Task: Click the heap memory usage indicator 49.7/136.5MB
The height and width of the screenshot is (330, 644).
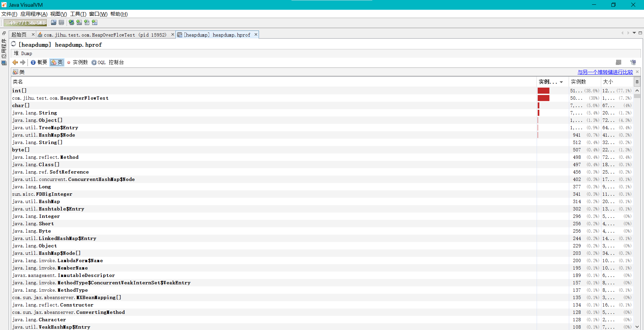Action: pos(25,23)
